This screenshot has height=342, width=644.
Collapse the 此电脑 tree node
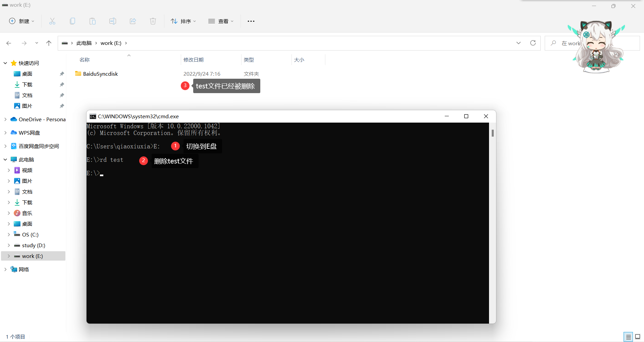(5, 159)
